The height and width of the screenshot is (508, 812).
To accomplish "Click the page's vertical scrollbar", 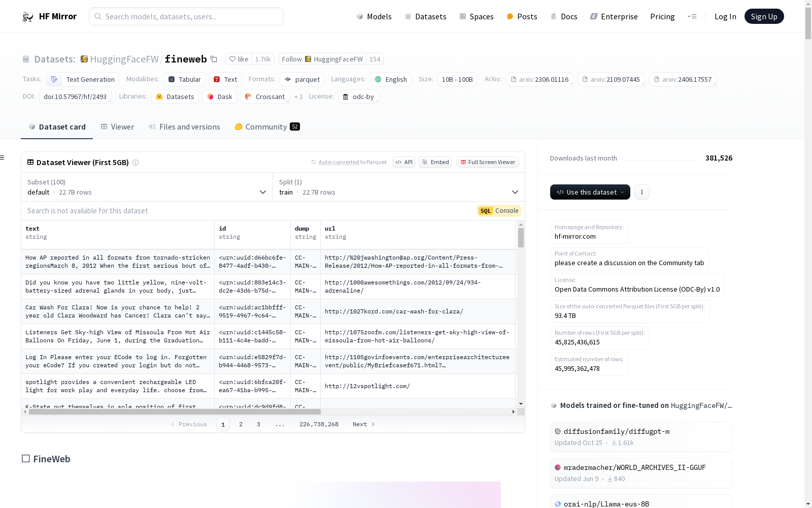I will point(808,23).
